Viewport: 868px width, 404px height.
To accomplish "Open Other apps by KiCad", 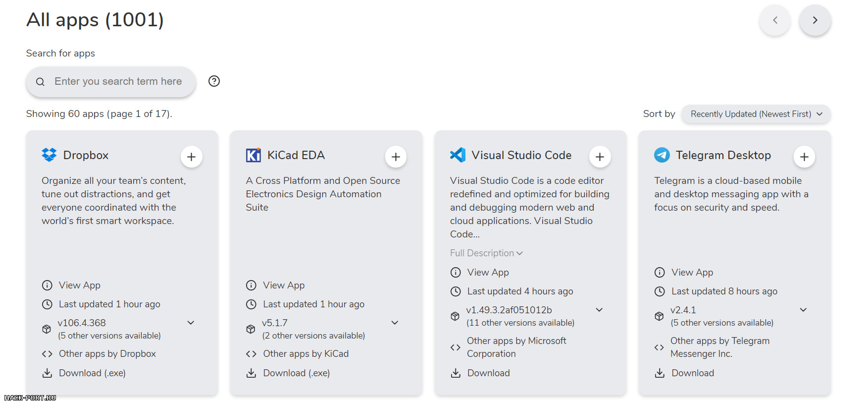I will coord(306,354).
